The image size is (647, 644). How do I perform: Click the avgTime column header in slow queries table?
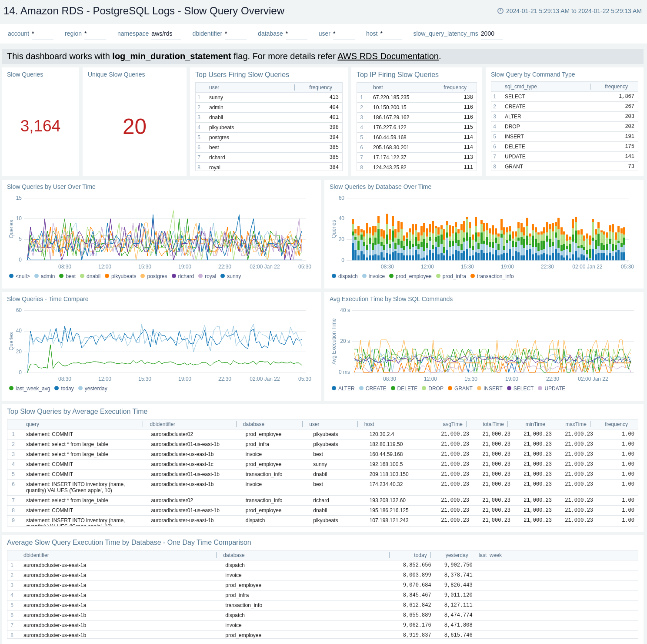click(451, 424)
